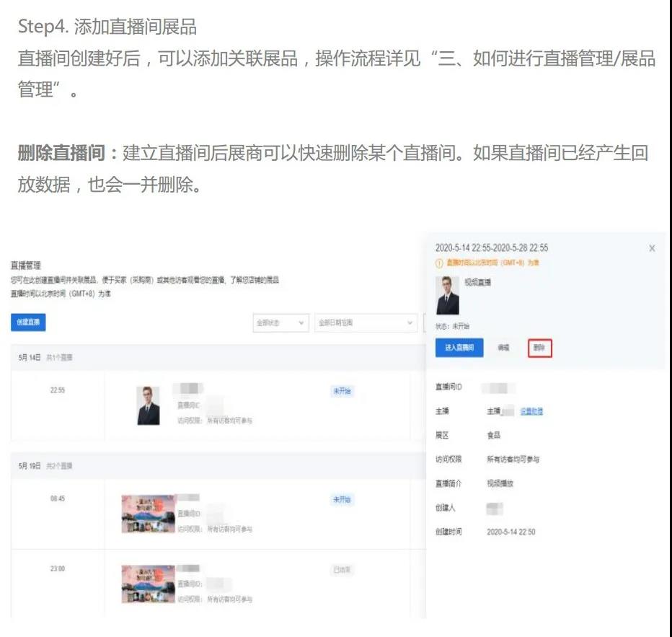Click the blue 创建直播 button
The width and height of the screenshot is (672, 637).
coord(28,322)
